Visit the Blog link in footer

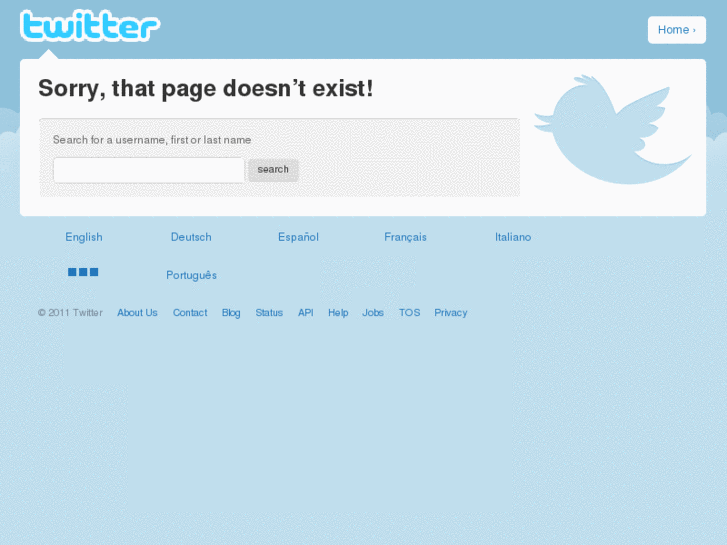pos(231,313)
